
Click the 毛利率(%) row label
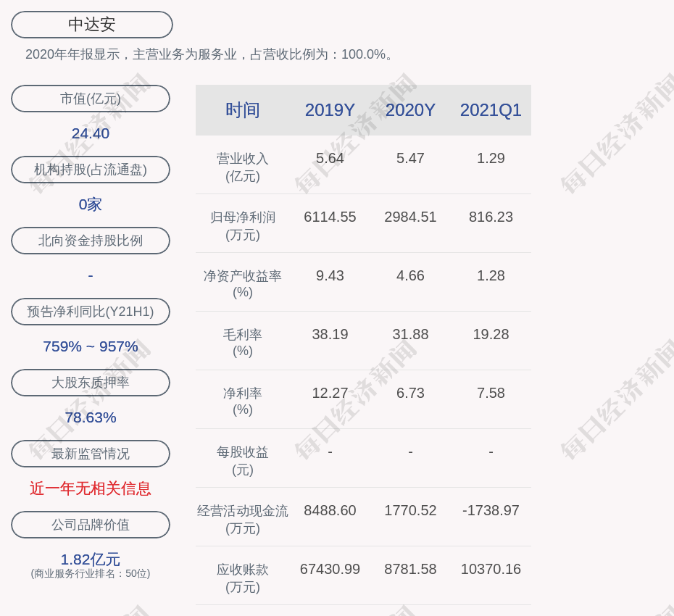coord(243,343)
